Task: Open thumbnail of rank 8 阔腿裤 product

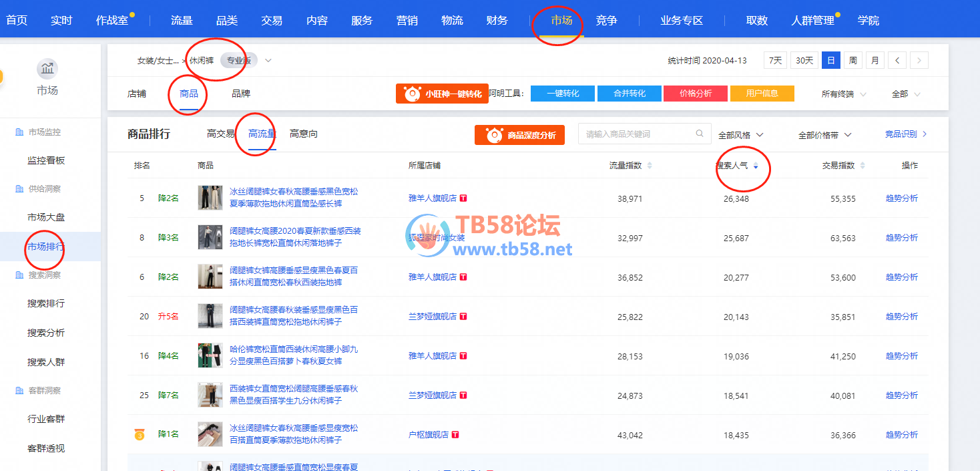Action: pyautogui.click(x=210, y=237)
